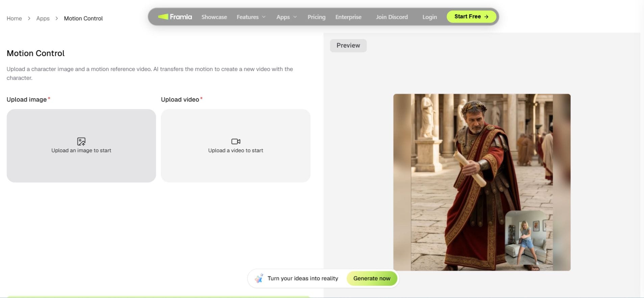The height and width of the screenshot is (298, 644).
Task: Click the Motion Control breadcrumb
Action: click(x=83, y=18)
